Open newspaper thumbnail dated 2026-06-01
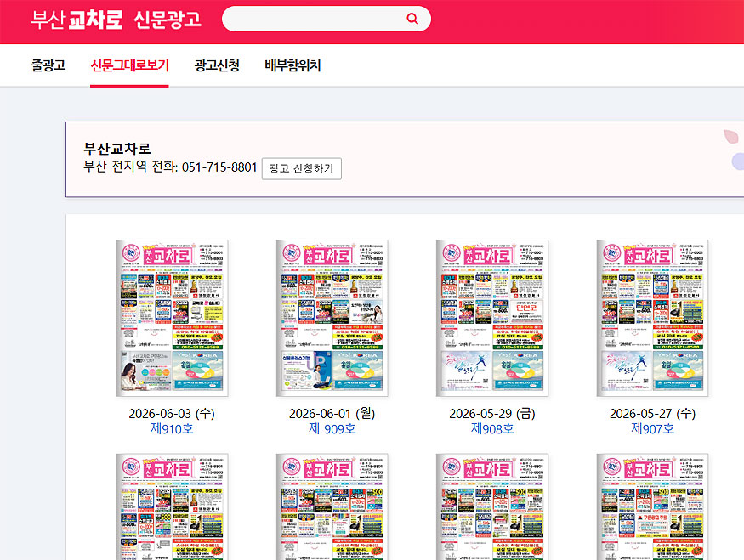 (332, 318)
